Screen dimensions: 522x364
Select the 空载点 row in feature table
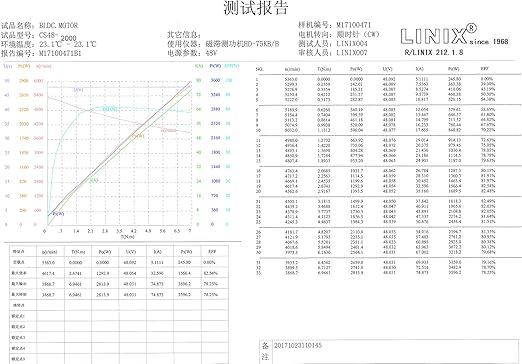click(x=119, y=262)
